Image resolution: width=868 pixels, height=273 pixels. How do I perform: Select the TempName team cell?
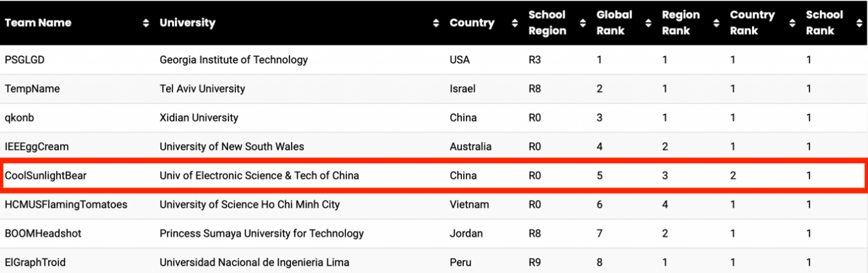pos(33,89)
